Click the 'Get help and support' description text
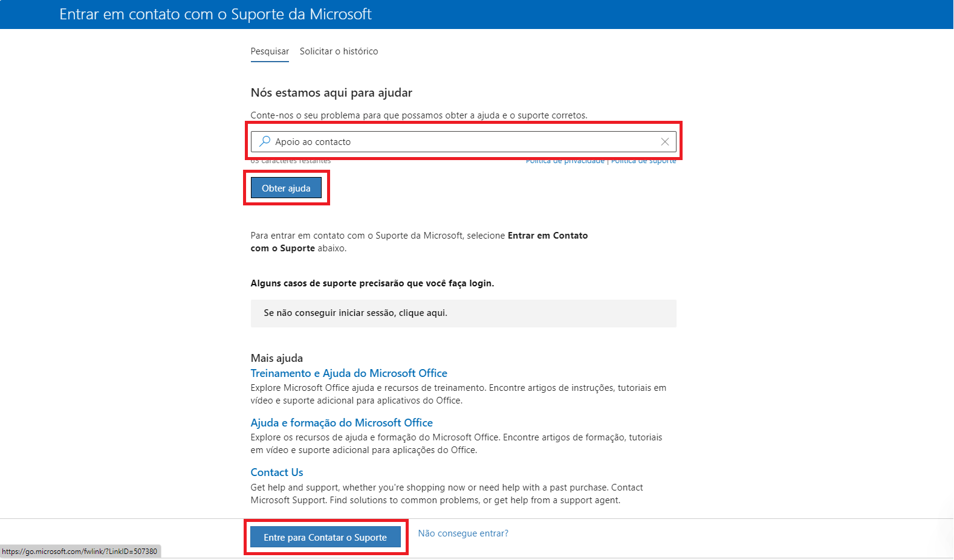954x560 pixels. 447,494
